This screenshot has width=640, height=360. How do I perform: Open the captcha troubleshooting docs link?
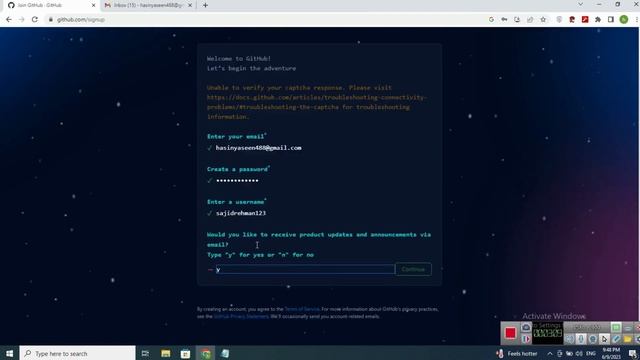click(316, 102)
